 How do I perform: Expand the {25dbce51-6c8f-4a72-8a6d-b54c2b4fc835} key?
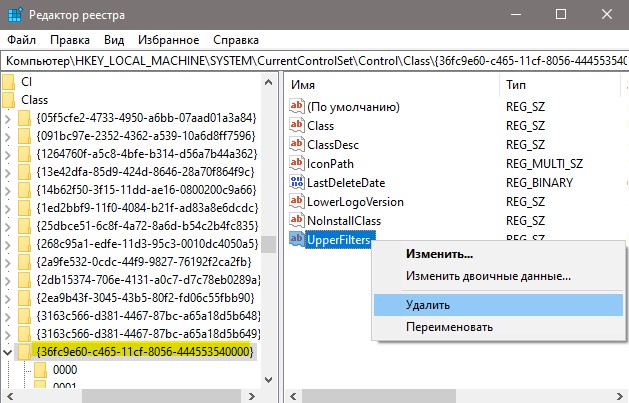point(8,226)
